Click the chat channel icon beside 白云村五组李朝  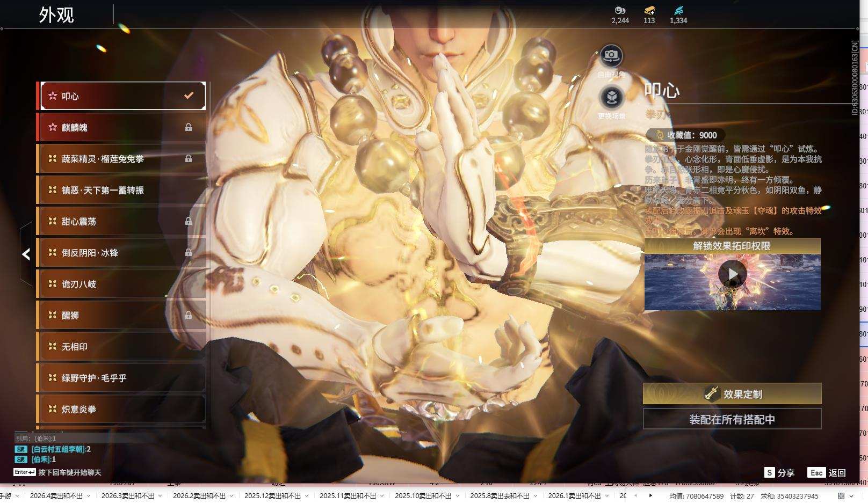tap(21, 449)
